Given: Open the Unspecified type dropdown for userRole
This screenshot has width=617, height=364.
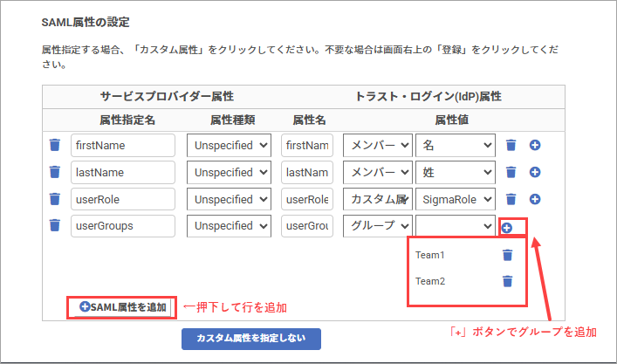Looking at the screenshot, I should tap(229, 199).
